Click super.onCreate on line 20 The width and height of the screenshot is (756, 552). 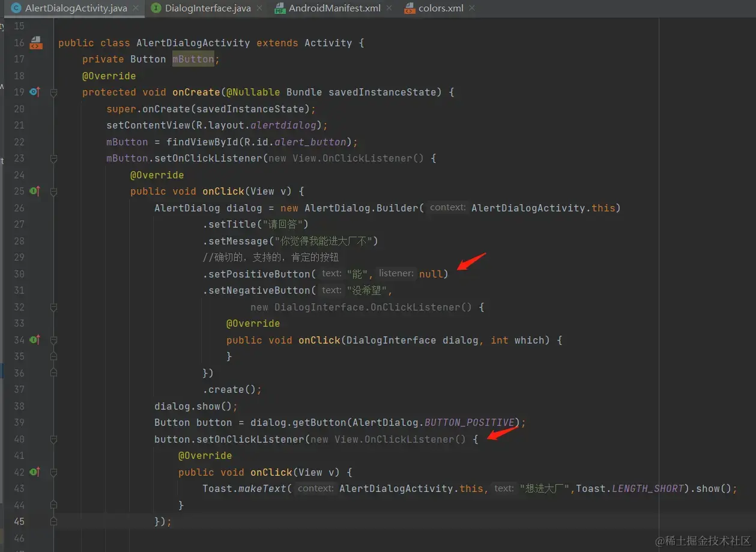click(148, 109)
